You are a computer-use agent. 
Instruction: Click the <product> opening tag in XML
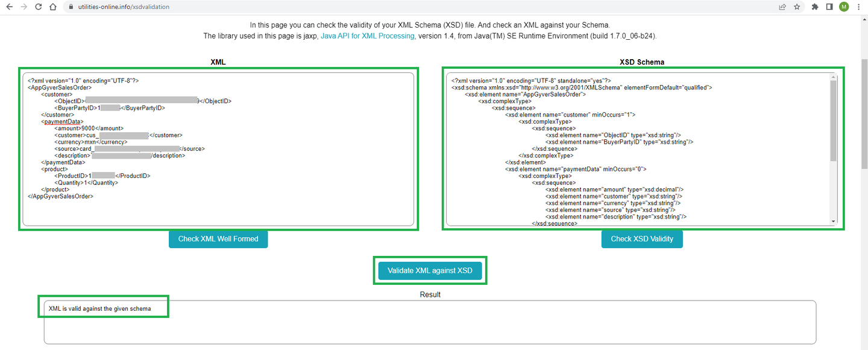click(55, 170)
